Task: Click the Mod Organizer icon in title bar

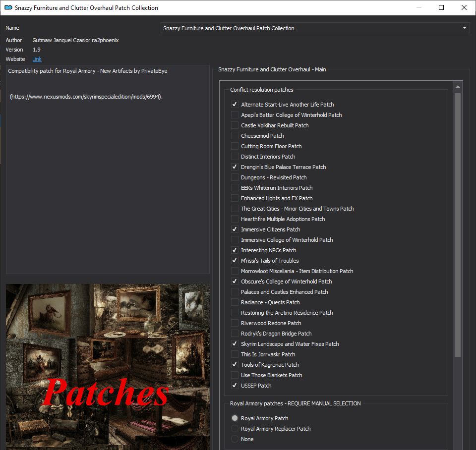Action: click(8, 7)
